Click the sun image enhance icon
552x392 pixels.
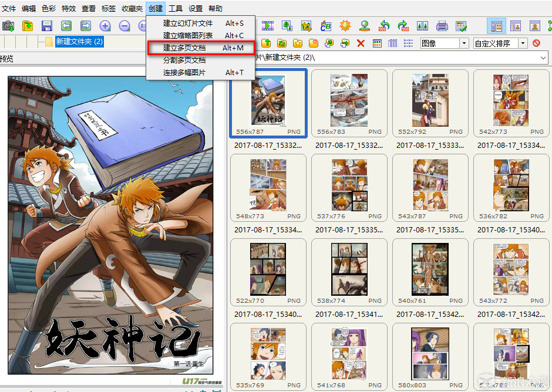tap(345, 26)
